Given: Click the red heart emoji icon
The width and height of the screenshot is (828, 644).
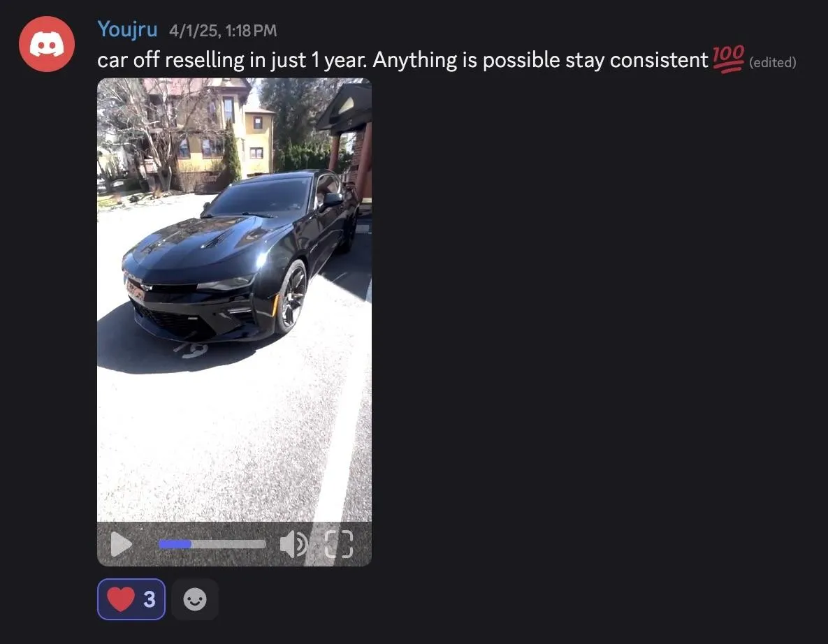Looking at the screenshot, I should (x=121, y=599).
